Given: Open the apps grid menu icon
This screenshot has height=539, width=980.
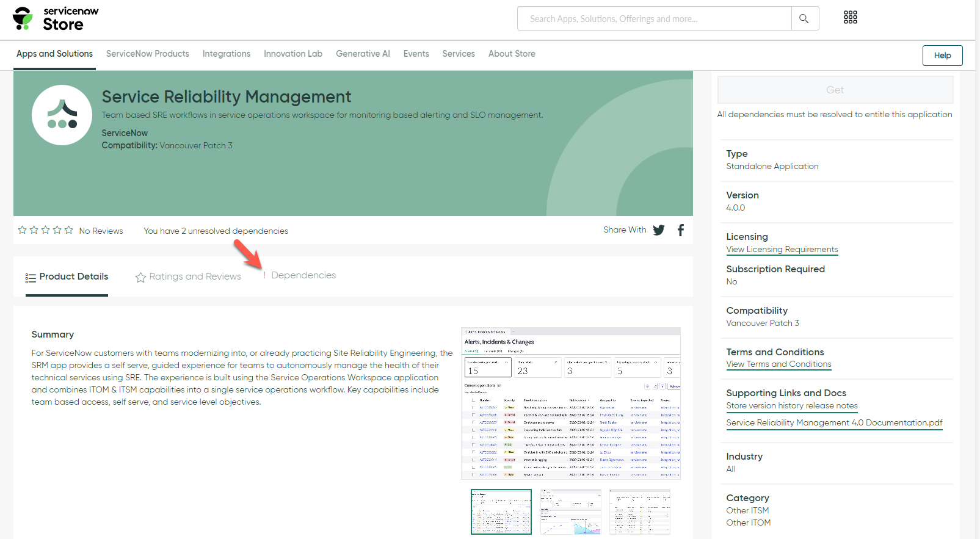Looking at the screenshot, I should 851,18.
